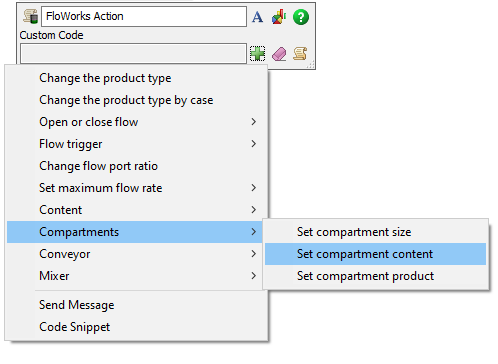Add custom code with the green plus

258,53
